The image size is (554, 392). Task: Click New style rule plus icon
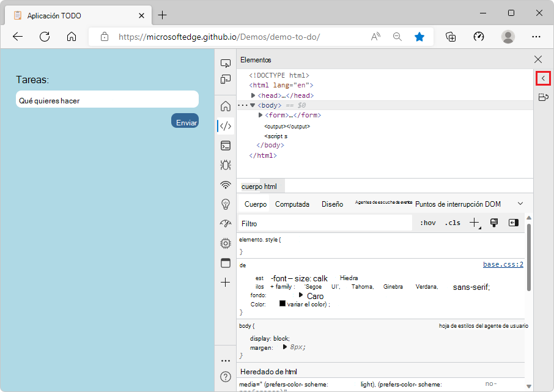[475, 223]
